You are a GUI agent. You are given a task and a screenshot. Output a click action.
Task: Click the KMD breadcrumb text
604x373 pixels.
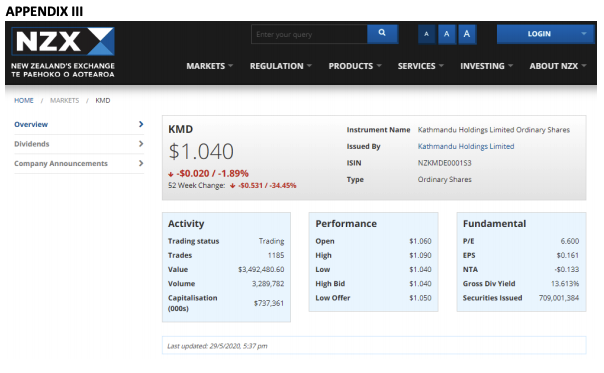pyautogui.click(x=103, y=101)
